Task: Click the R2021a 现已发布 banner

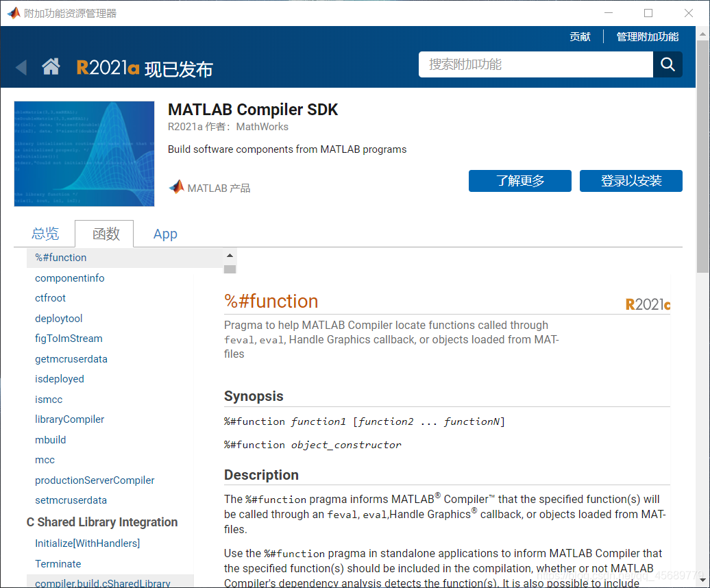Action: 145,69
